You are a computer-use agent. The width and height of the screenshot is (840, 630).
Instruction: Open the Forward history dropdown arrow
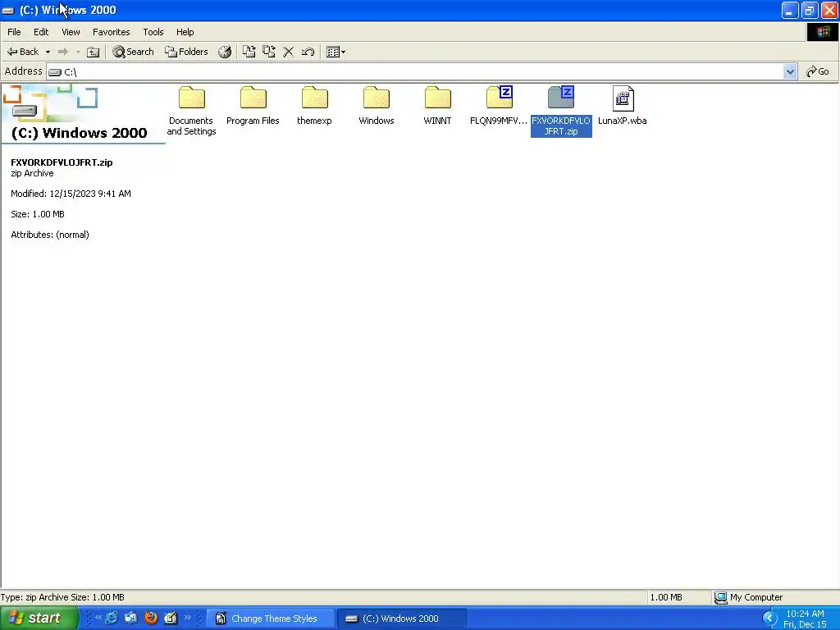[x=78, y=52]
